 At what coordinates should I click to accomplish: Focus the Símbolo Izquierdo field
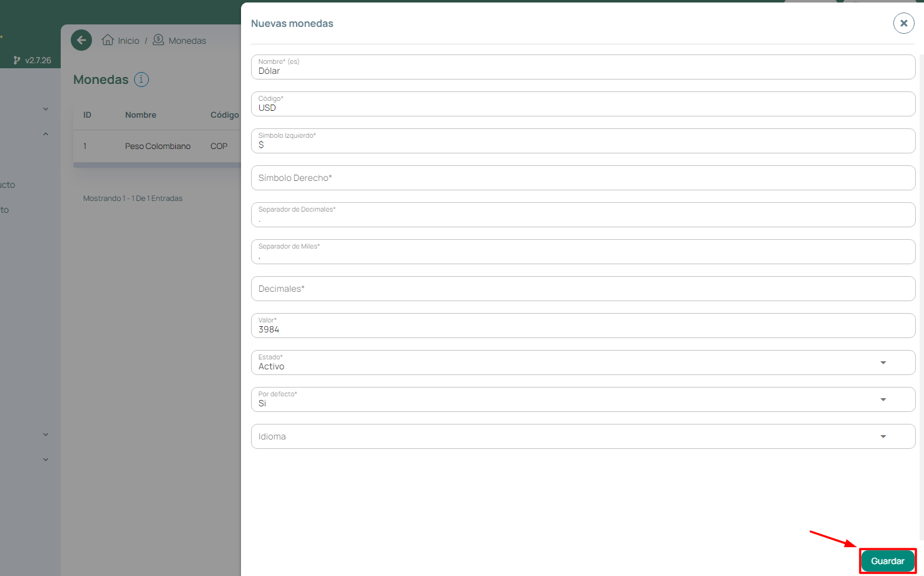pos(583,141)
